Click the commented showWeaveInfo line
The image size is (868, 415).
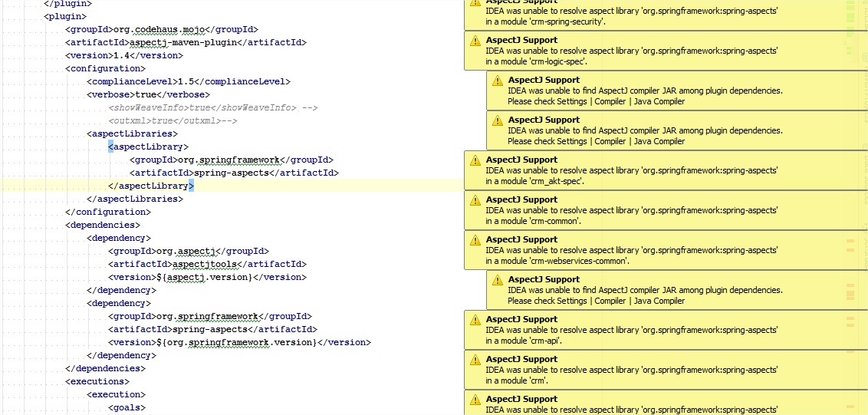coord(213,107)
